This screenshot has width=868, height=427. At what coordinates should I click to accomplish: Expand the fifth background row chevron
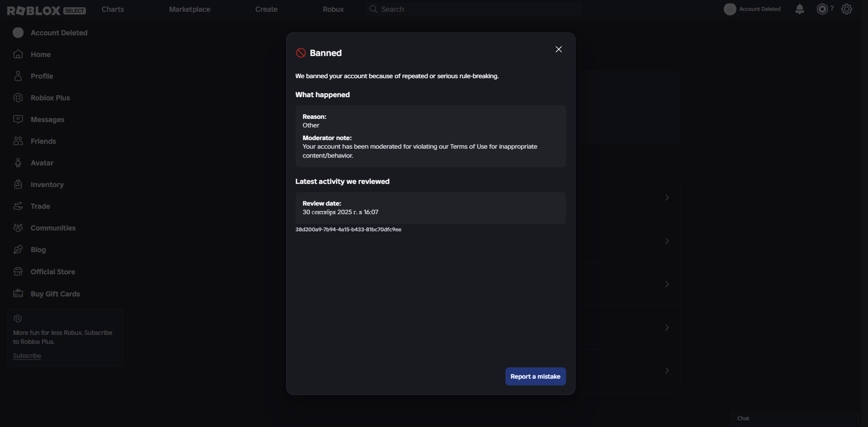667,371
